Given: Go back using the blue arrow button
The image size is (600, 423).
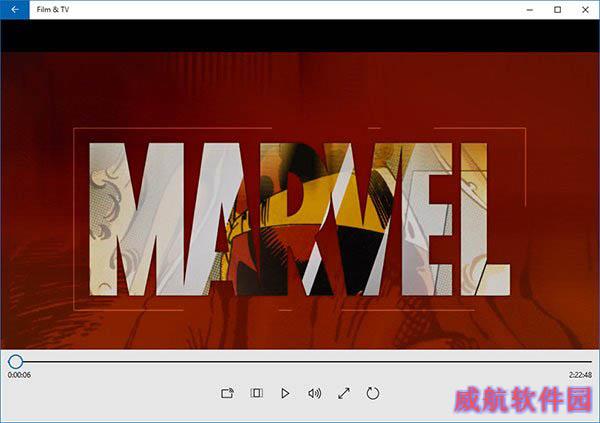Looking at the screenshot, I should 15,10.
